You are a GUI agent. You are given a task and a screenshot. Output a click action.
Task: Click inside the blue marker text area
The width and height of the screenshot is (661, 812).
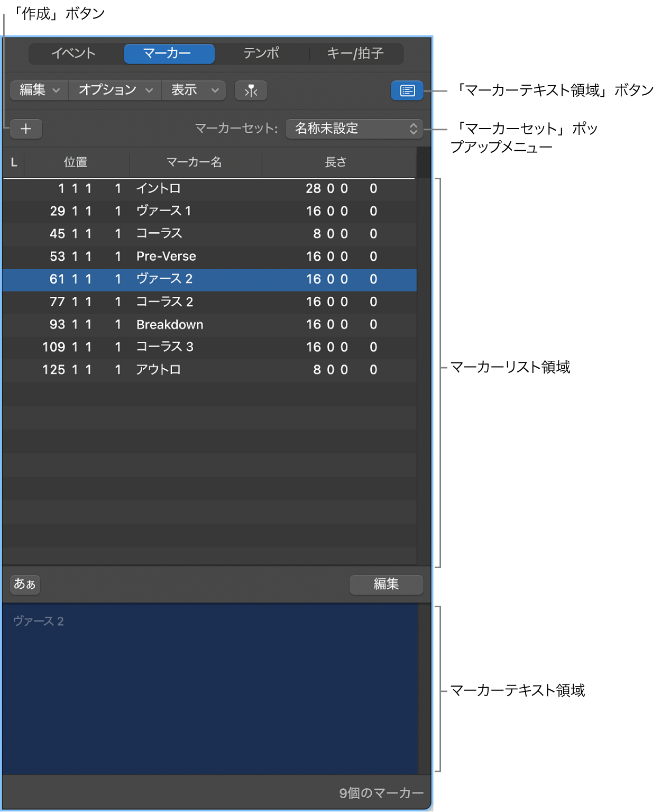pyautogui.click(x=212, y=688)
